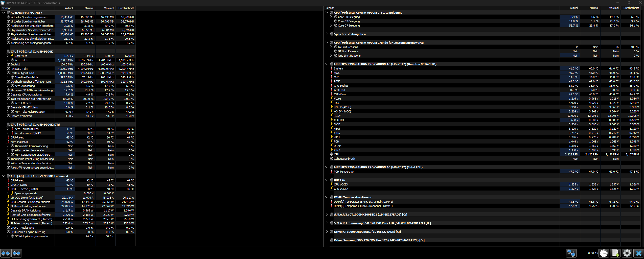
Task: Open sensor settings via gear icon
Action: [x=627, y=253]
